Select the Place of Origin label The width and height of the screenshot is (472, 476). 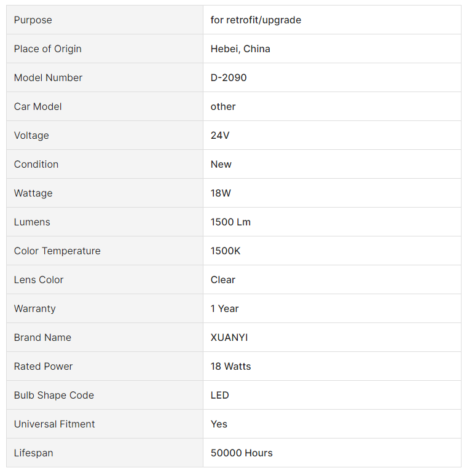coord(48,49)
